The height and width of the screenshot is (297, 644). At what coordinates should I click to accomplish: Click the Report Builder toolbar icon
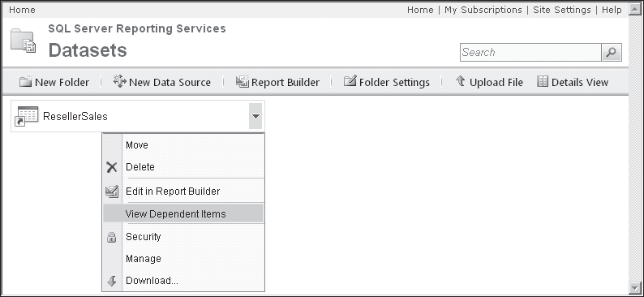tap(243, 82)
